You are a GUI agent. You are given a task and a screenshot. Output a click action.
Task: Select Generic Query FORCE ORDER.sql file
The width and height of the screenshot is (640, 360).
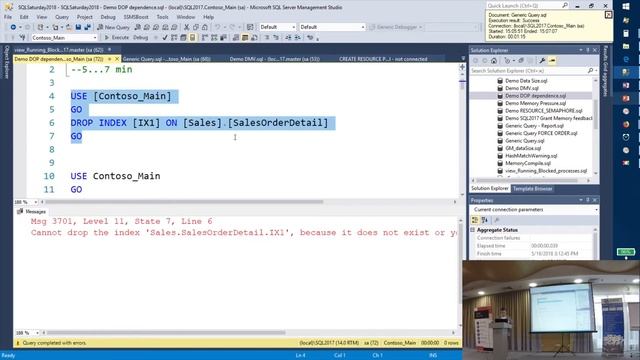pos(541,133)
